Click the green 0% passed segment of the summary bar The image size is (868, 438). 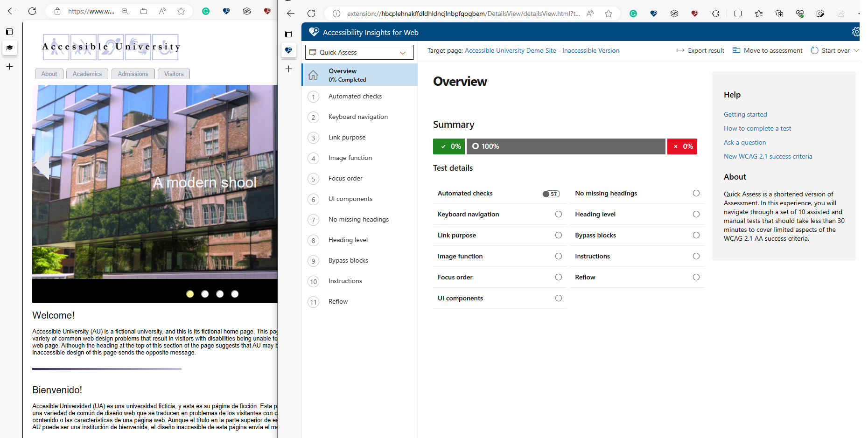pyautogui.click(x=449, y=146)
